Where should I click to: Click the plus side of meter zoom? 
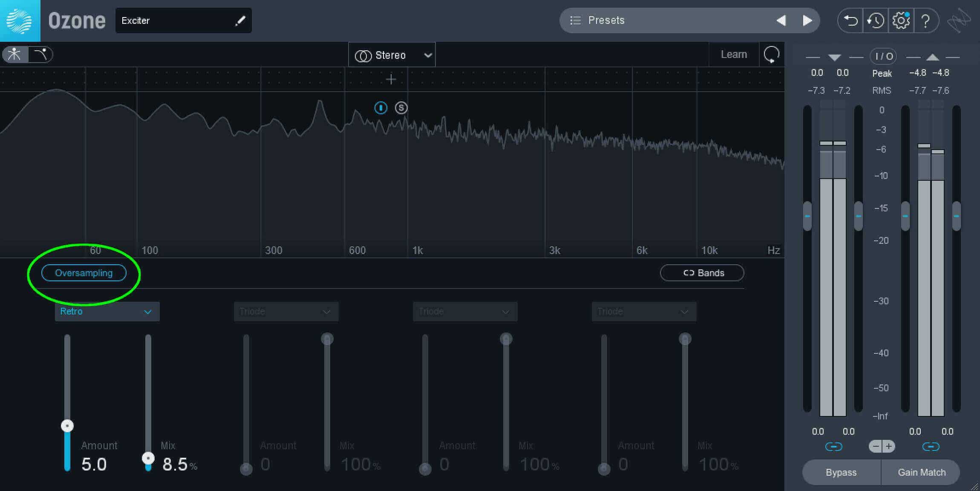pyautogui.click(x=889, y=446)
